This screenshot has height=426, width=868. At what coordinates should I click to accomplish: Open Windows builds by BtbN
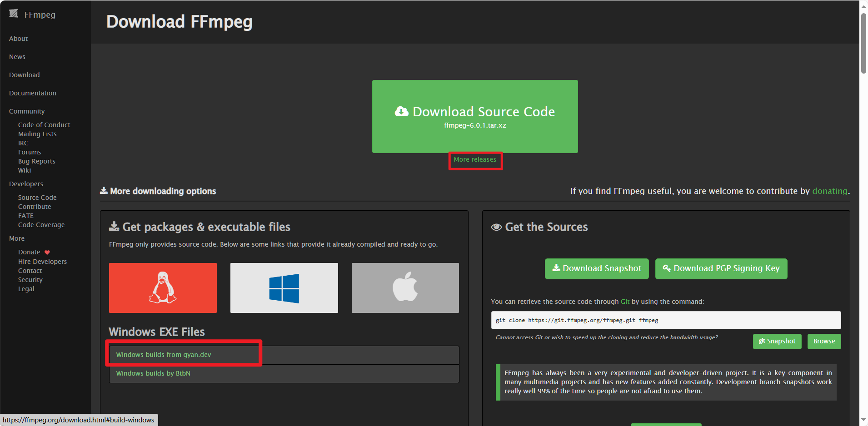pyautogui.click(x=153, y=373)
